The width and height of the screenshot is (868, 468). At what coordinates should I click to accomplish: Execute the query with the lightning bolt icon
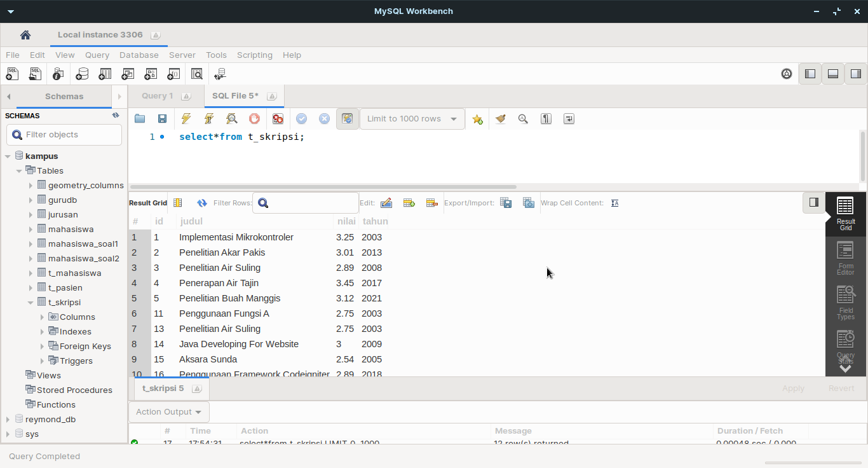tap(186, 119)
